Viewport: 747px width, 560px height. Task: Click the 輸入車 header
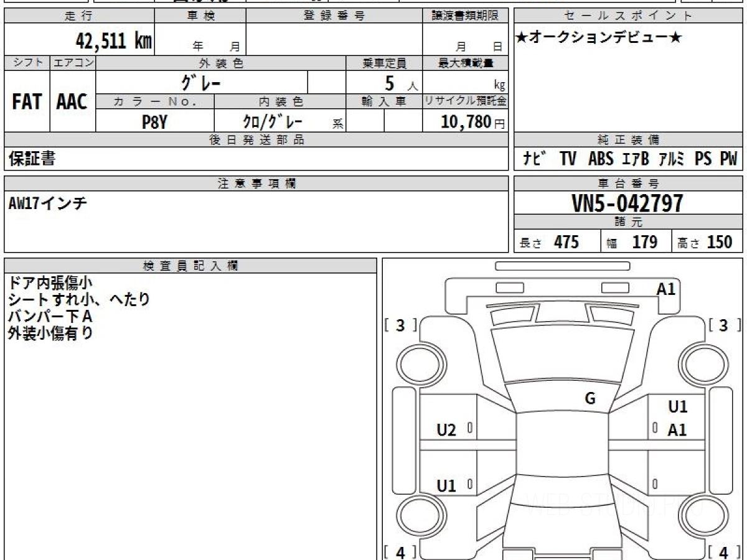(x=384, y=101)
